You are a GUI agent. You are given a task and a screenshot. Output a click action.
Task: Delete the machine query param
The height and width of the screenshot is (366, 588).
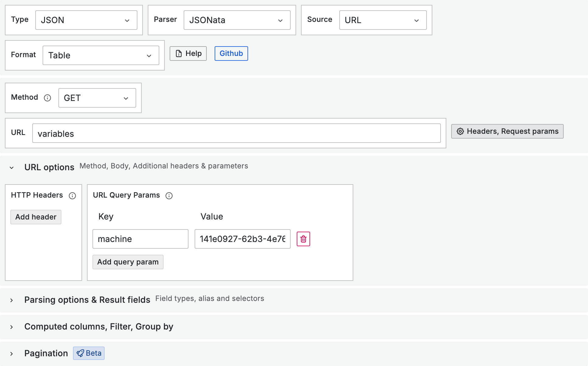[303, 239]
